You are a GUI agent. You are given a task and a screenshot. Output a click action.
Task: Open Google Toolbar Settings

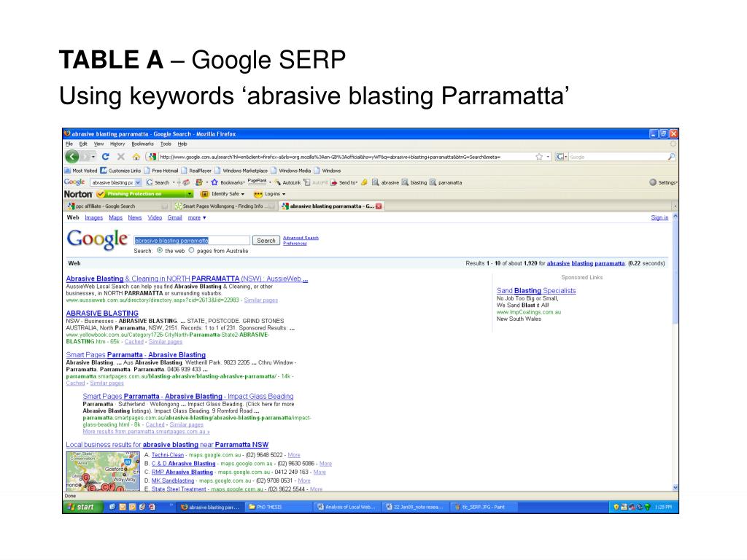coord(662,182)
